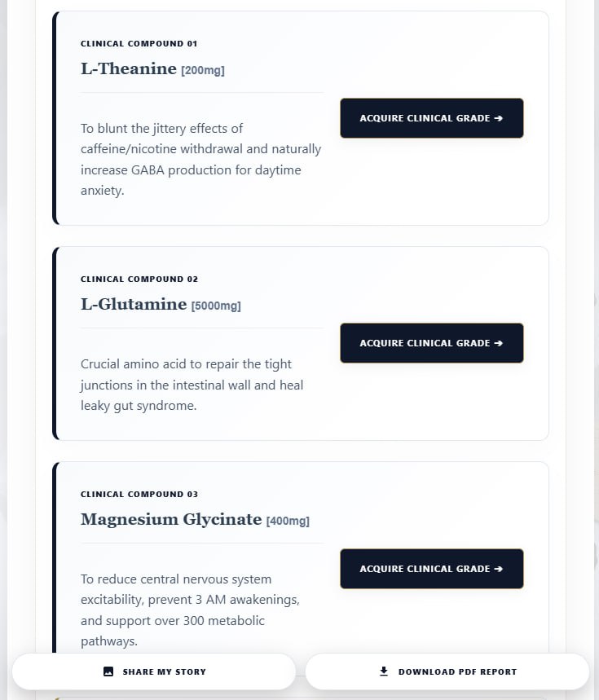Click the arrow icon on Magnesium Glycinate's acquire button
Viewport: 599px width, 700px height.
(x=499, y=569)
